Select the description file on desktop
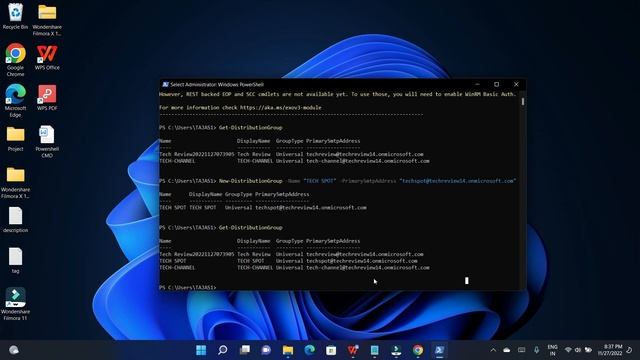640x360 pixels. 16,220
